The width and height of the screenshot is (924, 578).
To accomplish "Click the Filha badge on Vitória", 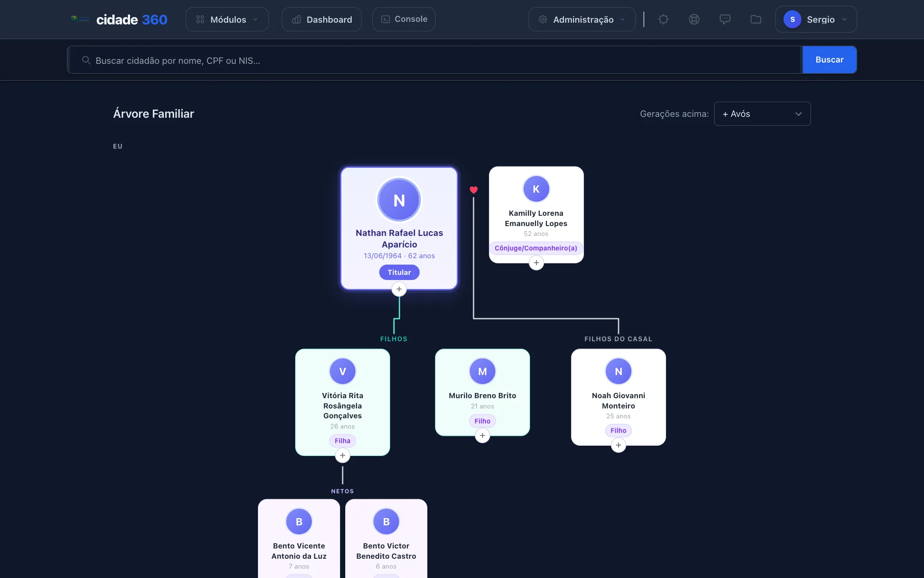I will click(x=343, y=441).
